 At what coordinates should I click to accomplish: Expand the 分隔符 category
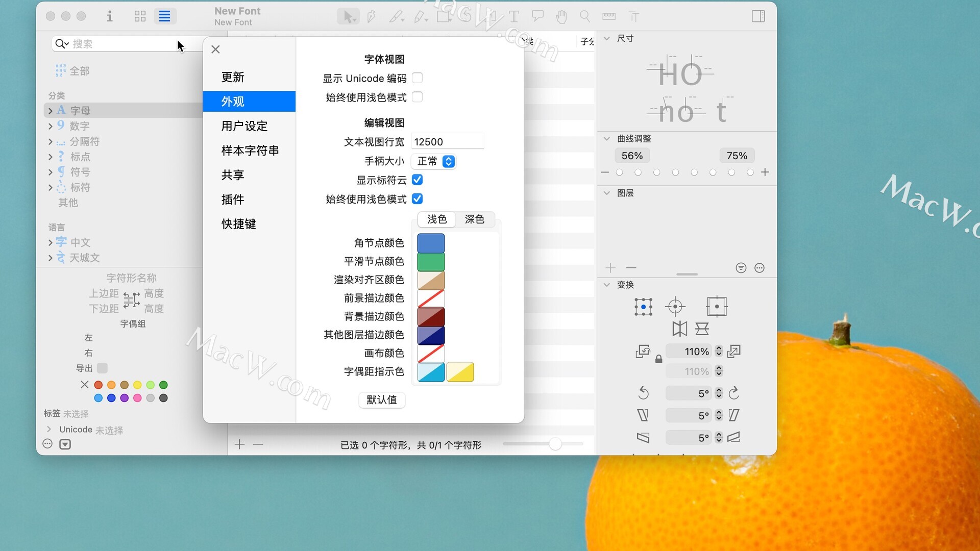click(50, 141)
